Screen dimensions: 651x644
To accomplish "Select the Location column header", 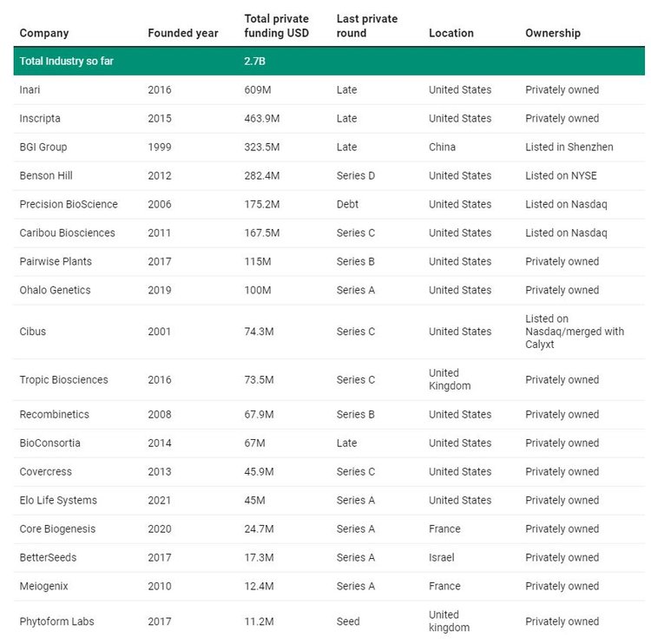I will tap(451, 33).
